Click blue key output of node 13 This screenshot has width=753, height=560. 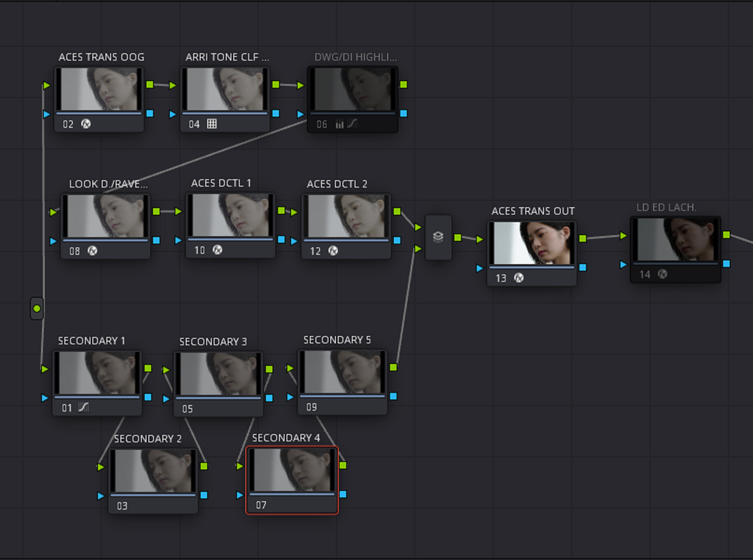coord(582,267)
